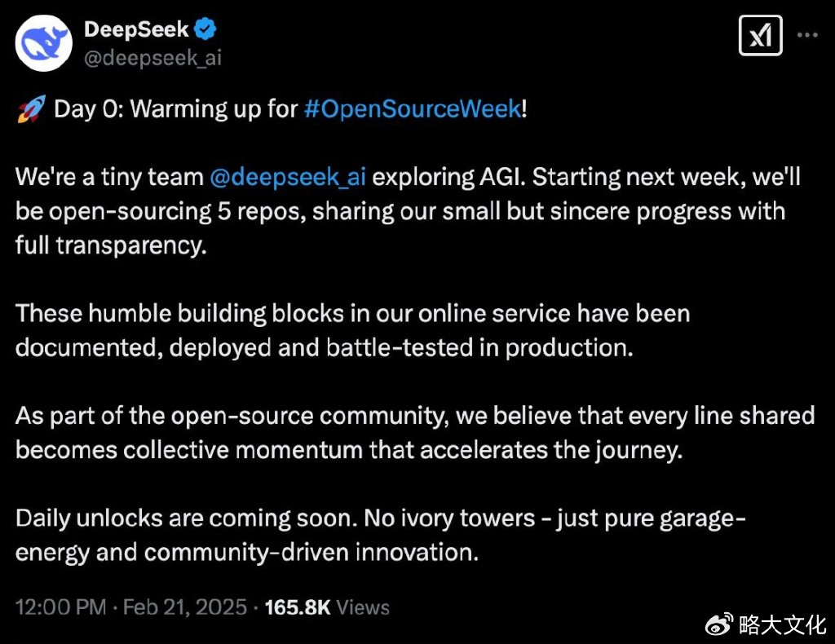Click the Views label

pyautogui.click(x=363, y=607)
